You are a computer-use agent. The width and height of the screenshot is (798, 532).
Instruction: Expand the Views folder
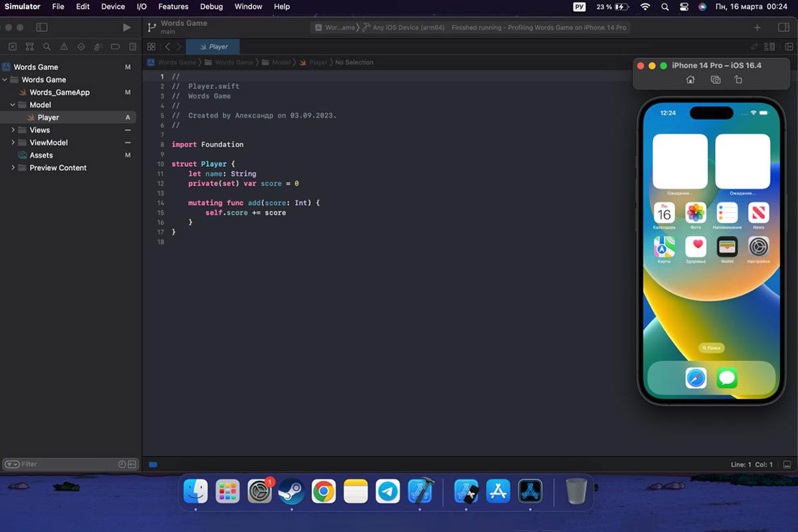tap(13, 130)
